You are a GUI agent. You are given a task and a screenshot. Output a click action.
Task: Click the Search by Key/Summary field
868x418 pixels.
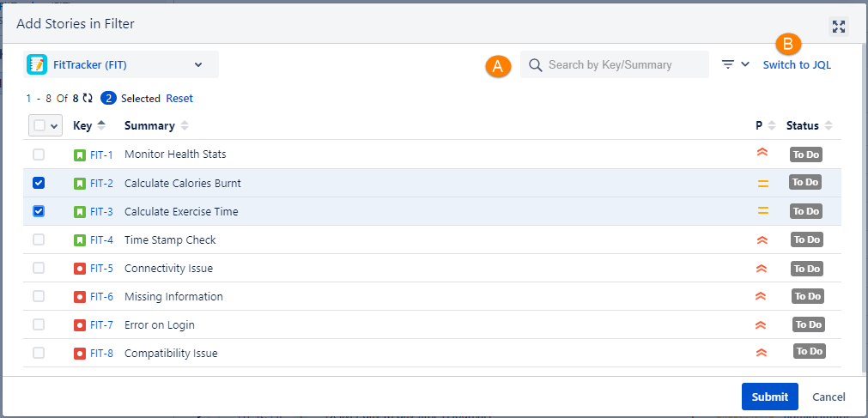coord(615,64)
